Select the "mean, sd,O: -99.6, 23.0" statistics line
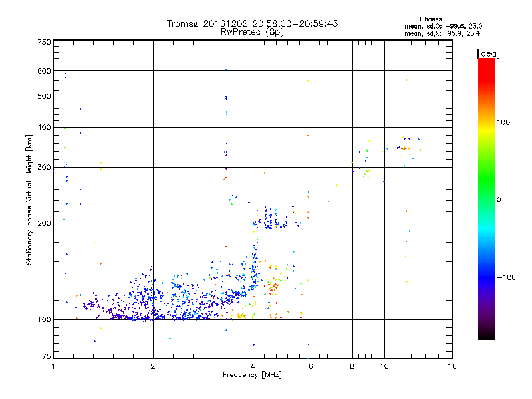 [443, 26]
